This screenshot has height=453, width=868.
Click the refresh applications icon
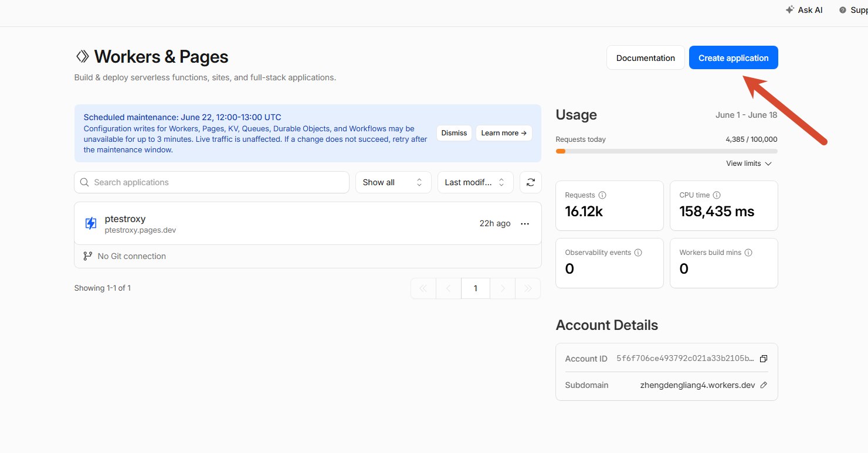(531, 182)
